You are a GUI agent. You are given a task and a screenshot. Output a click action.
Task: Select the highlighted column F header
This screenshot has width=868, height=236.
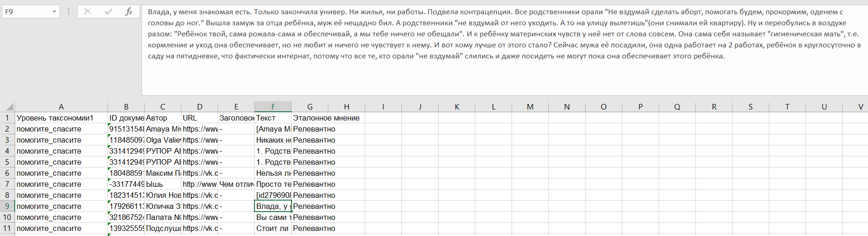tap(273, 107)
